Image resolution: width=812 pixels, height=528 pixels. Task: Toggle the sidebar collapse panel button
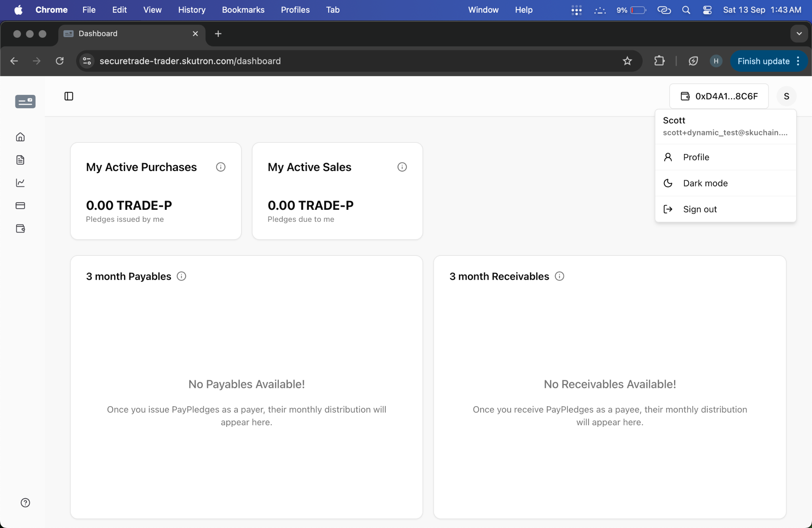[69, 96]
